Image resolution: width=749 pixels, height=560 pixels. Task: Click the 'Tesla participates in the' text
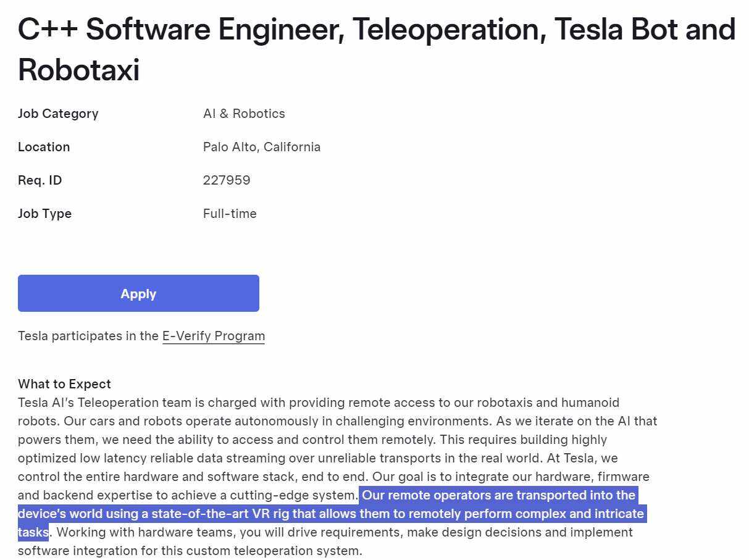pos(88,336)
